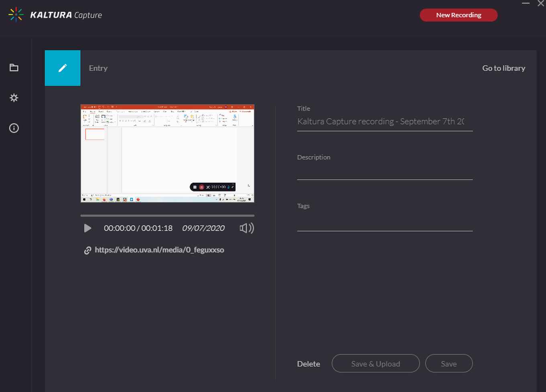The width and height of the screenshot is (546, 392).
Task: Play the recording preview
Action: [x=88, y=228]
